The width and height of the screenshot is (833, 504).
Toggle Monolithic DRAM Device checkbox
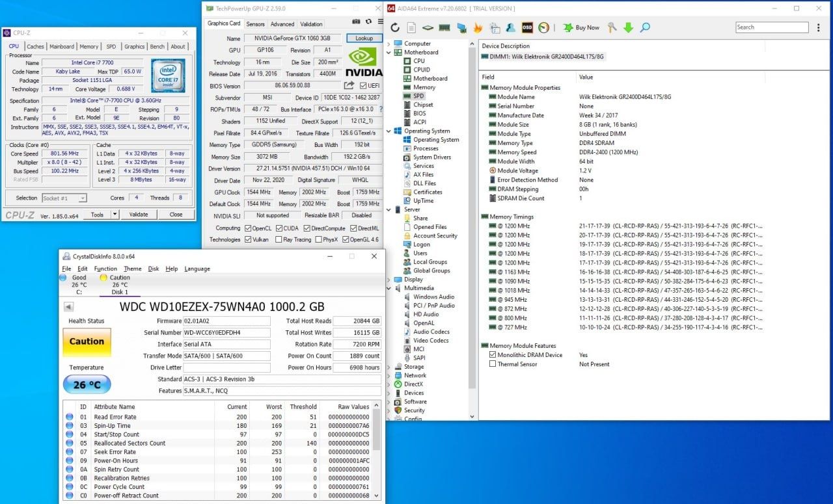click(493, 355)
